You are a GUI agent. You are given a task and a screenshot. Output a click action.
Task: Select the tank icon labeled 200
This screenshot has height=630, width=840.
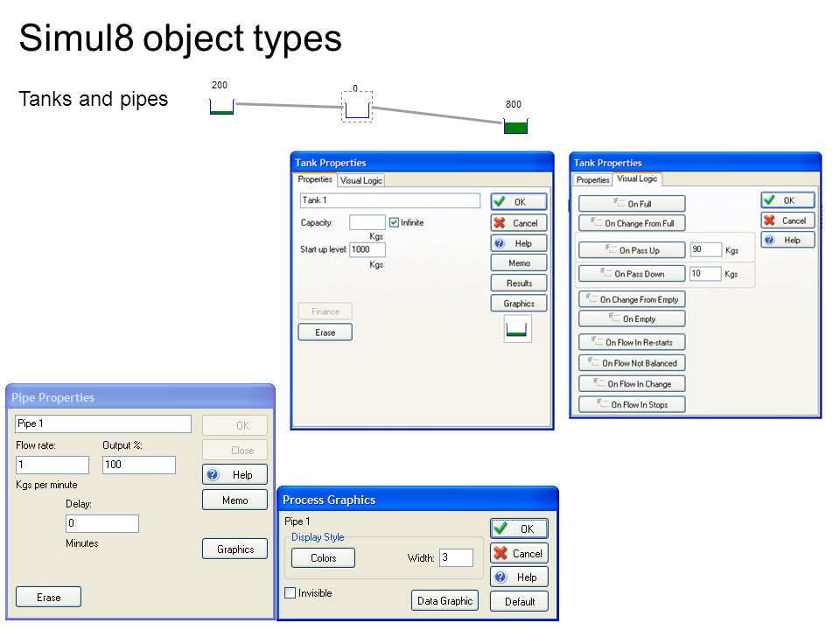pos(221,107)
